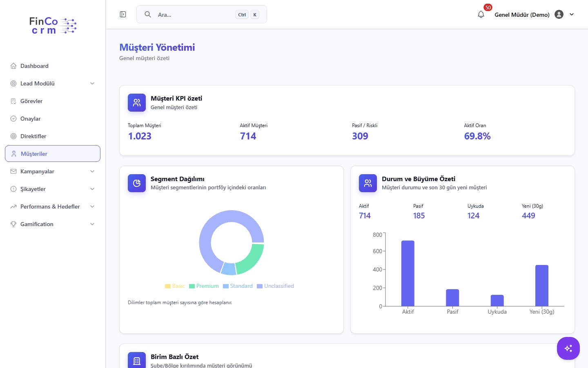Toggle Unclassified segment in chart legend
The height and width of the screenshot is (368, 588).
coord(275,286)
